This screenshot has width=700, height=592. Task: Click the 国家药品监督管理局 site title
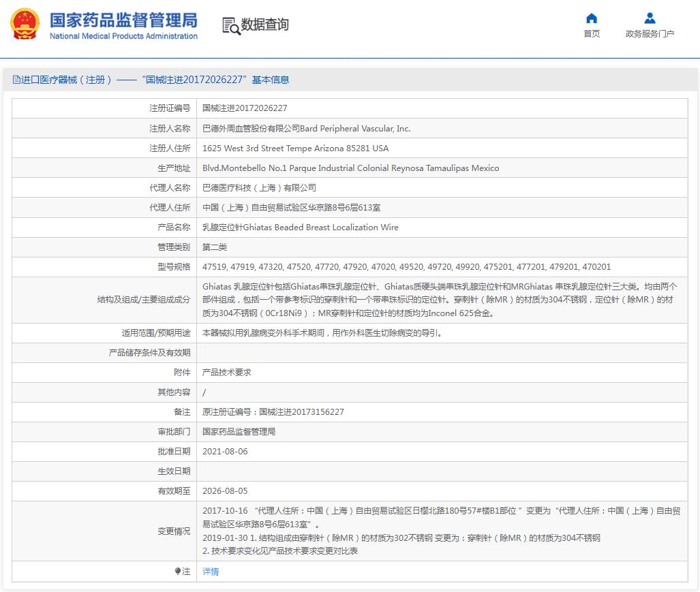point(123,20)
